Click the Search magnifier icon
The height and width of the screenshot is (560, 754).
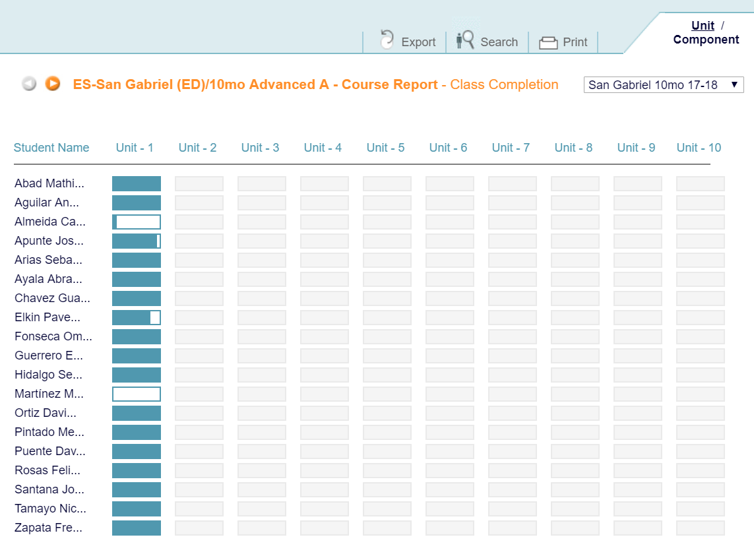tap(465, 40)
